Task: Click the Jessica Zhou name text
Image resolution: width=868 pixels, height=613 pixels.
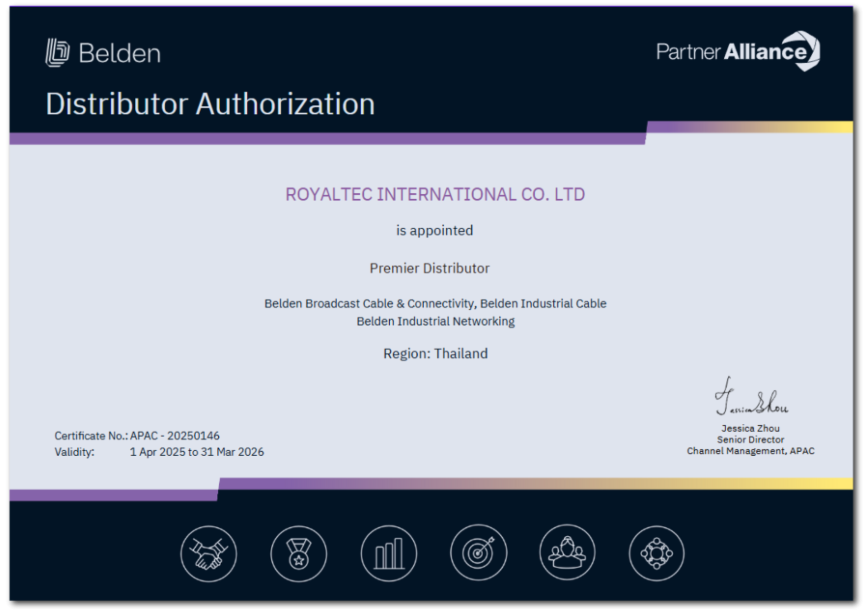Action: 750,428
